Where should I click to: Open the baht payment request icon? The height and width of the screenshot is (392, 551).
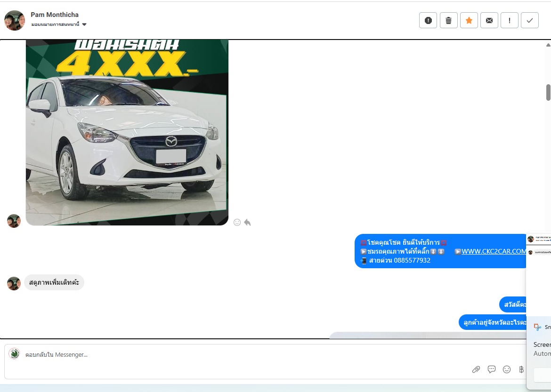521,369
